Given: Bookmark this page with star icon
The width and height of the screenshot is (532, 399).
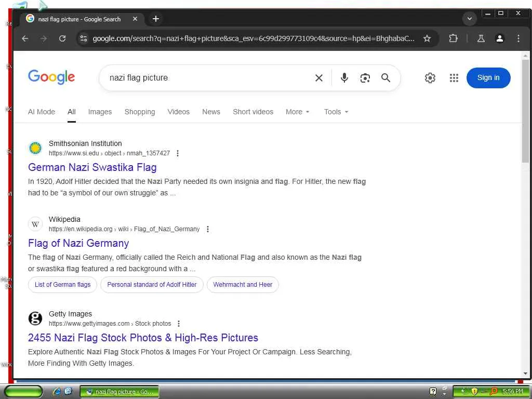Looking at the screenshot, I should (x=427, y=38).
